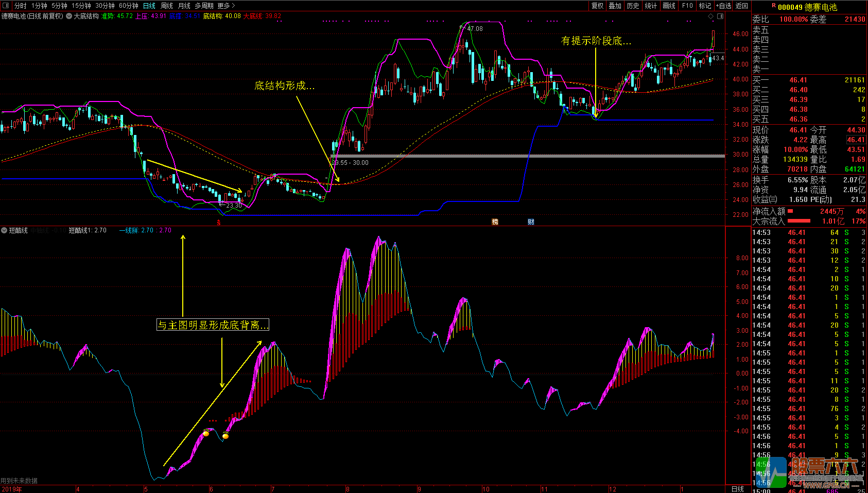Switch to the 周线 weekly tab
Screen dimensions: 868x493
(x=167, y=6)
